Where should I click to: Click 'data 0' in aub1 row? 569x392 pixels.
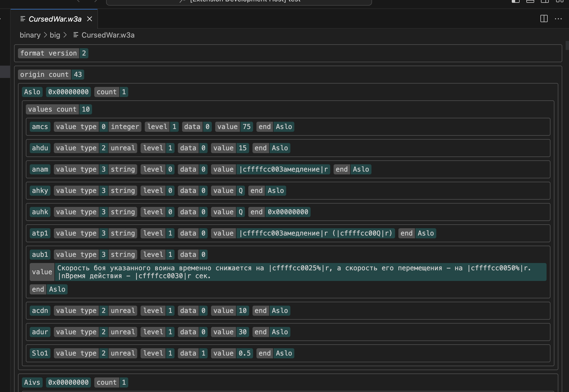pyautogui.click(x=193, y=255)
